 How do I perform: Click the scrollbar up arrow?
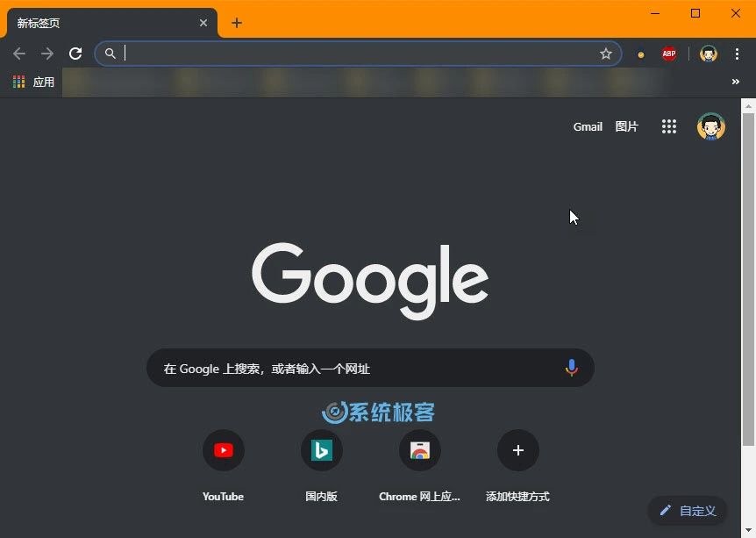pyautogui.click(x=748, y=105)
